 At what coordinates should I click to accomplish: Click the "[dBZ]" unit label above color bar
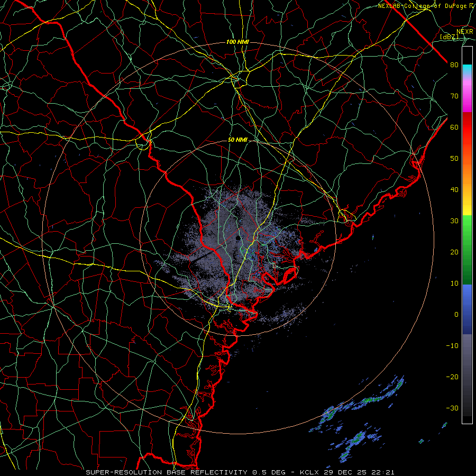click(x=449, y=36)
